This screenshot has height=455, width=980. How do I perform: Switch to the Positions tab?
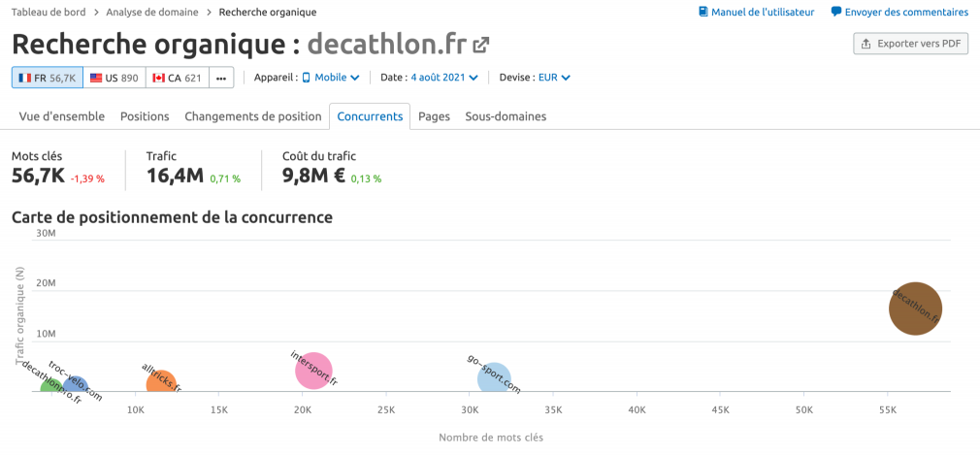point(145,116)
